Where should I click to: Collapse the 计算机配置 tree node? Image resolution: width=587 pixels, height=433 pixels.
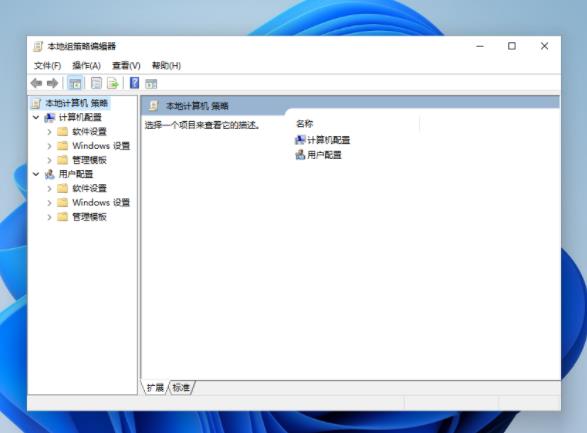tap(36, 118)
